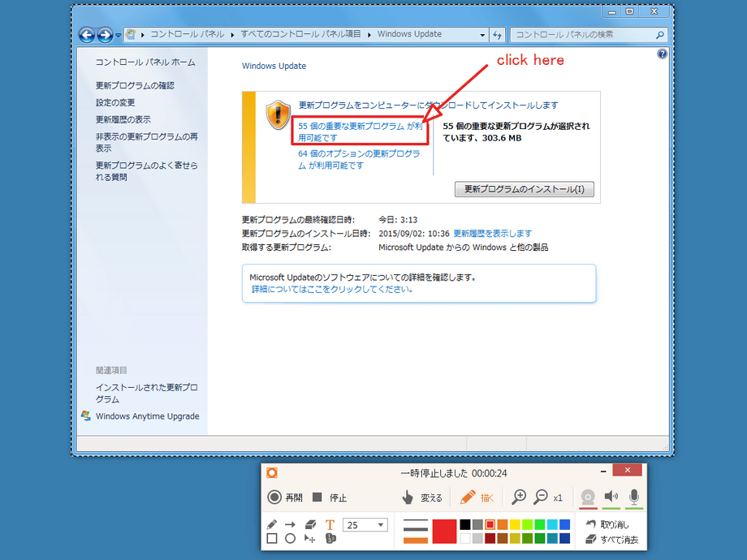Open 更新プログラムのよく寄せられる質問 link
747x560 pixels.
point(147,171)
